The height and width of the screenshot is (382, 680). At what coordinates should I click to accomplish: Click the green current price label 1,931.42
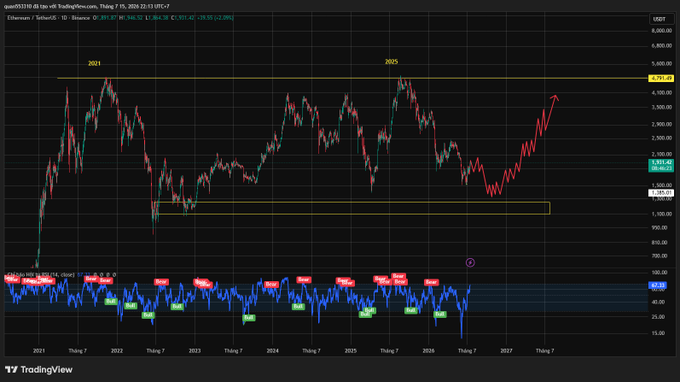(x=661, y=165)
